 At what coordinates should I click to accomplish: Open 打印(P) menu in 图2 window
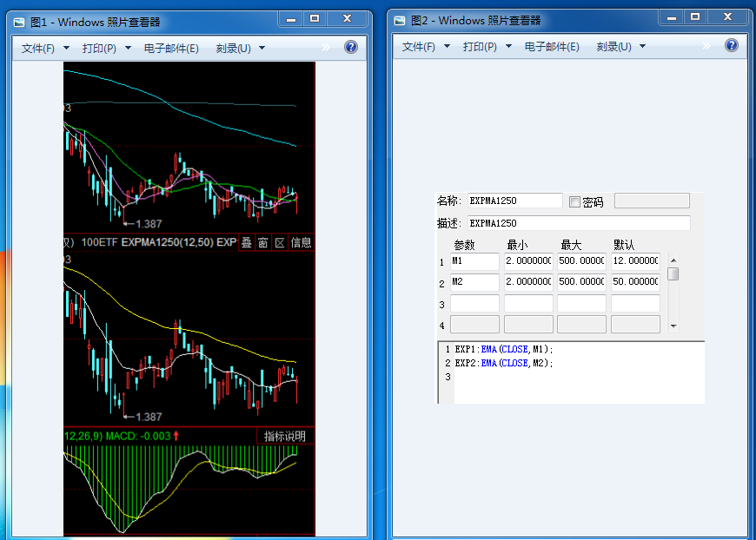[480, 47]
